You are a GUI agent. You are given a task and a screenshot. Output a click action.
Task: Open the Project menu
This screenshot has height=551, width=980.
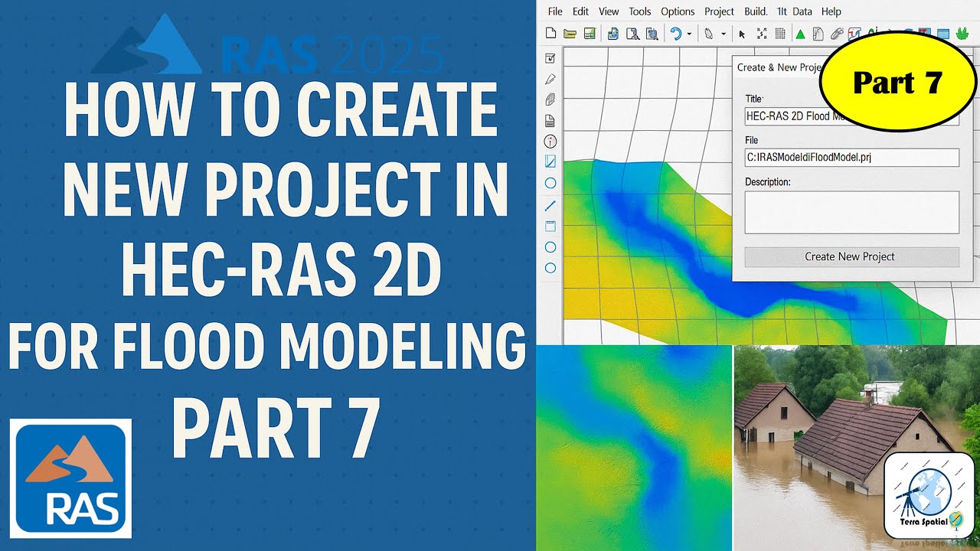click(719, 11)
